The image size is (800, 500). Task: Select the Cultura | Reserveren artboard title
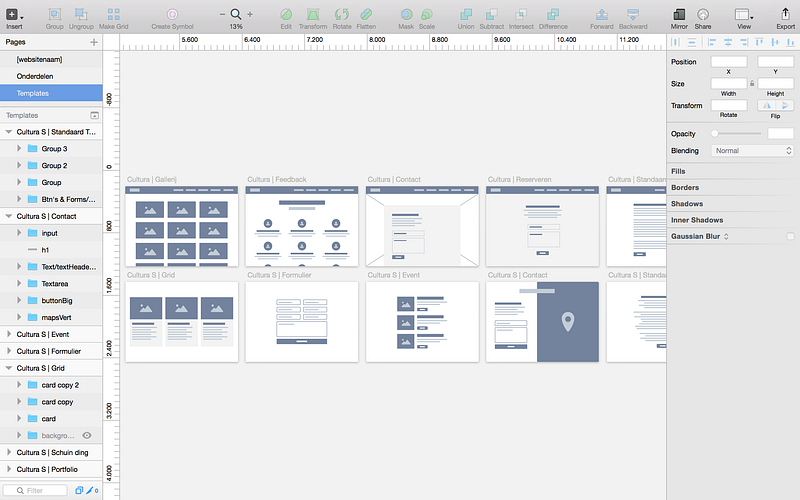pyautogui.click(x=519, y=179)
